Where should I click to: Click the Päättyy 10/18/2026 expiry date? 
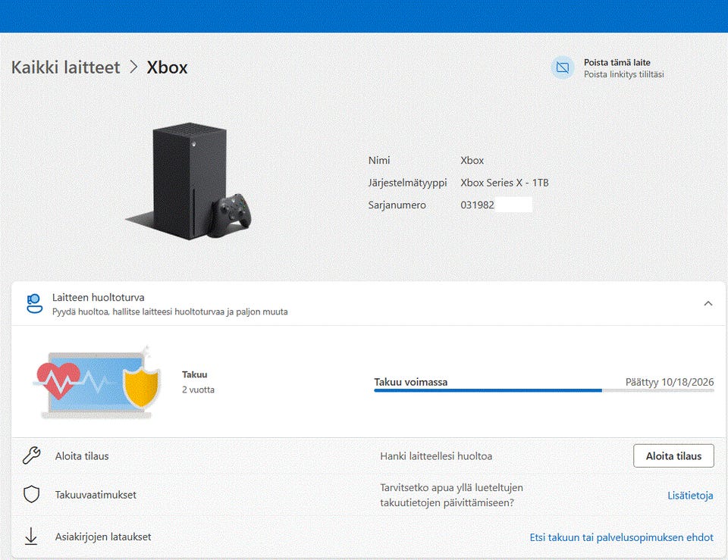pos(669,383)
